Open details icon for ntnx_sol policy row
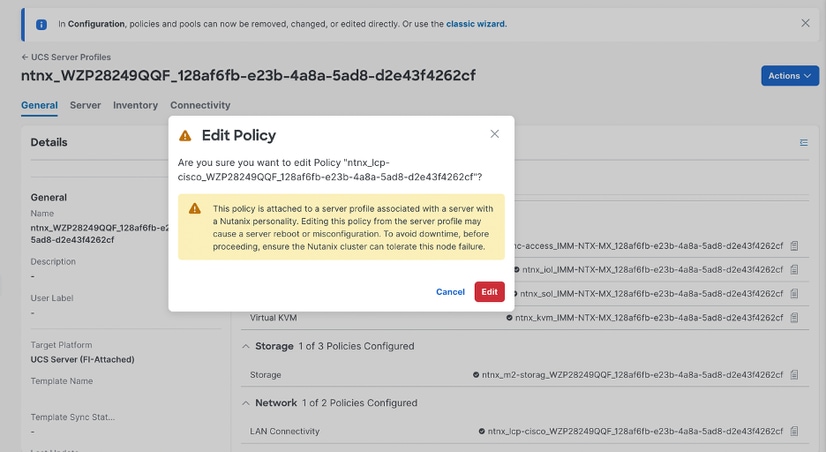This screenshot has height=452, width=826. click(794, 293)
